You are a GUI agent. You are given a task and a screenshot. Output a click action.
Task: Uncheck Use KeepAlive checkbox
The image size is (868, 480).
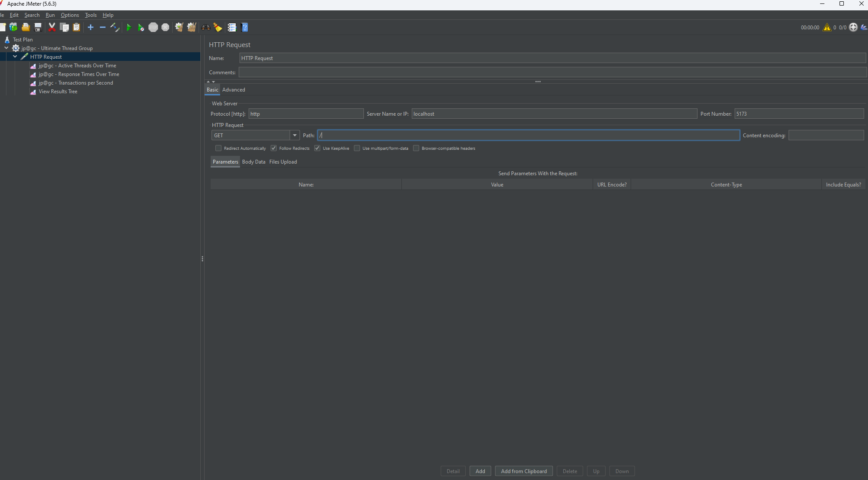(317, 148)
